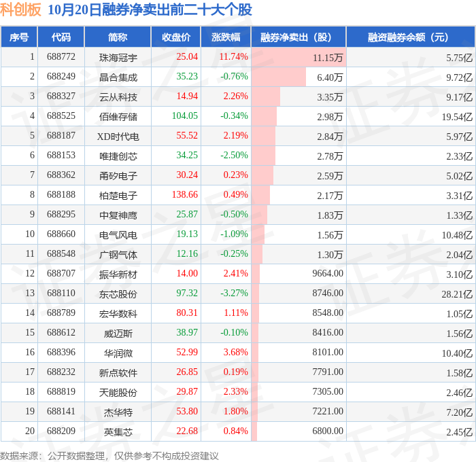Select the stock name 晶合集成
This screenshot has height=462, width=476.
(x=118, y=77)
